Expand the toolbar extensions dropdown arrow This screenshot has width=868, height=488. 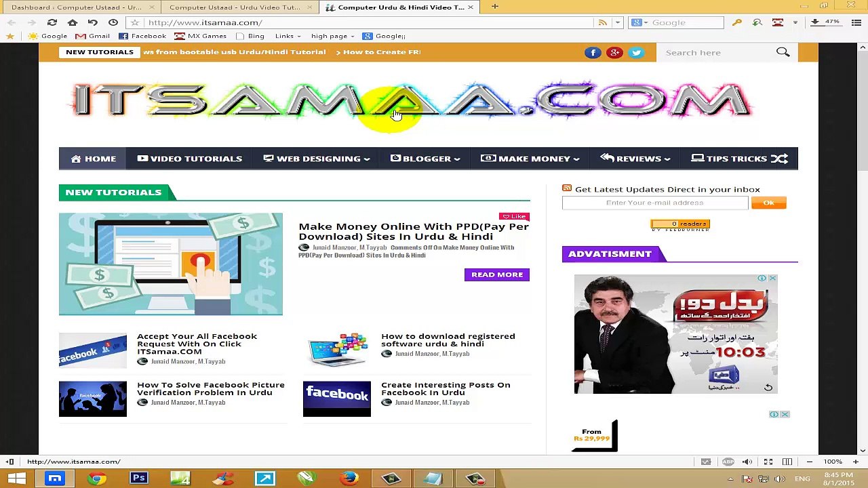tap(795, 22)
